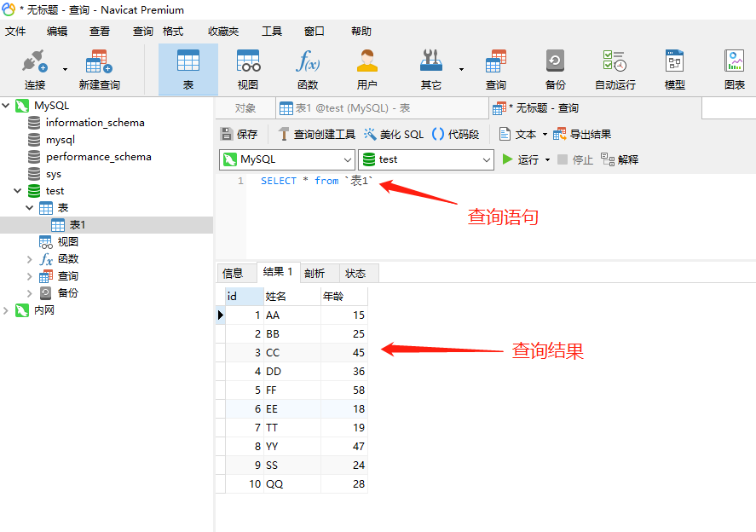This screenshot has width=756, height=532.
Task: Switch to the Profile (剖析) tab
Action: pos(319,274)
